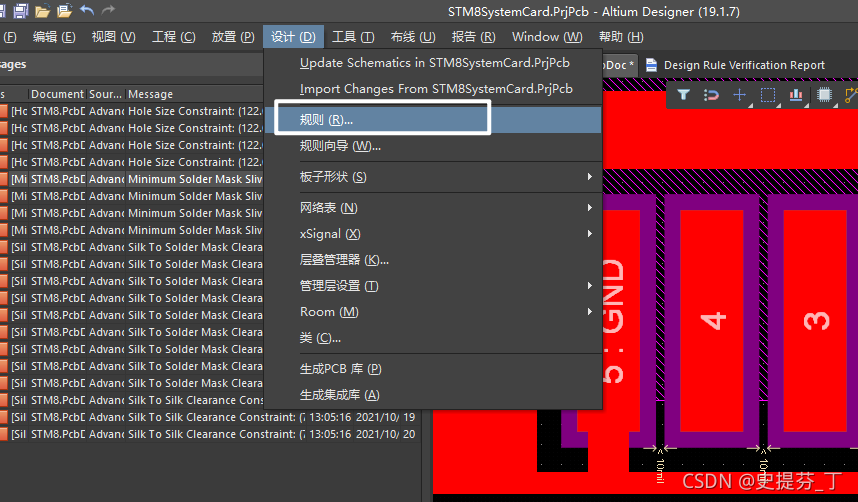Select first Silk To Solder Mask Clearance row
Image resolution: width=858 pixels, height=502 pixels.
pyautogui.click(x=131, y=247)
